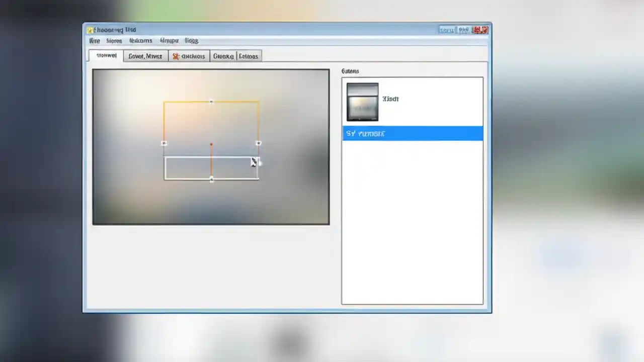644x362 pixels.
Task: Click the Xisdt item label in the right panel
Action: coord(390,99)
